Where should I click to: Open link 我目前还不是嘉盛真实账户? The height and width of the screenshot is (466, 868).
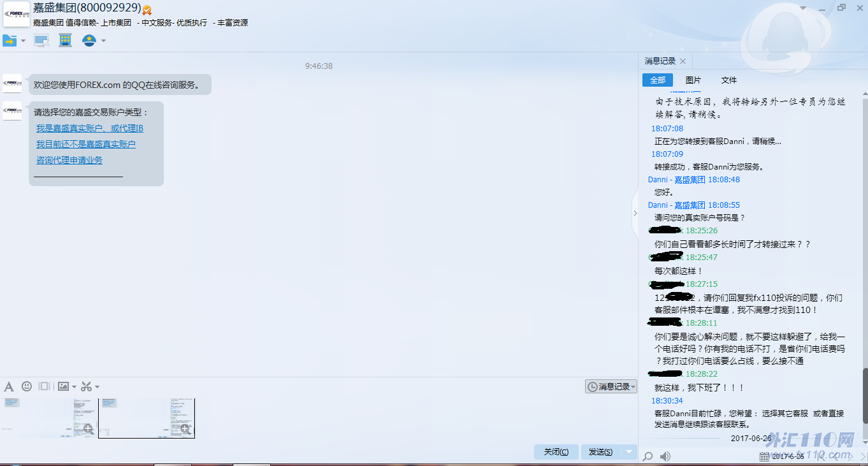[x=86, y=144]
